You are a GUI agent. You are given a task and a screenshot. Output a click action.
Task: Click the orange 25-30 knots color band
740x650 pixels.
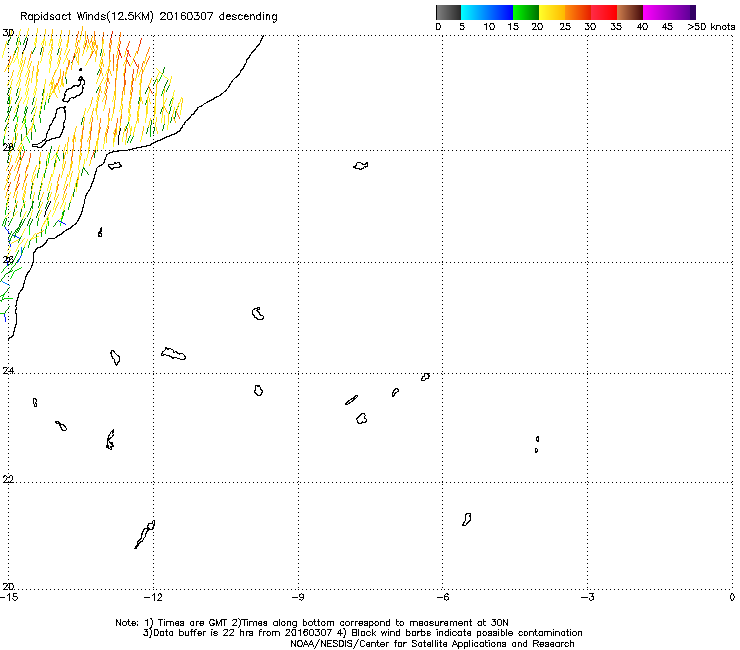click(x=578, y=12)
